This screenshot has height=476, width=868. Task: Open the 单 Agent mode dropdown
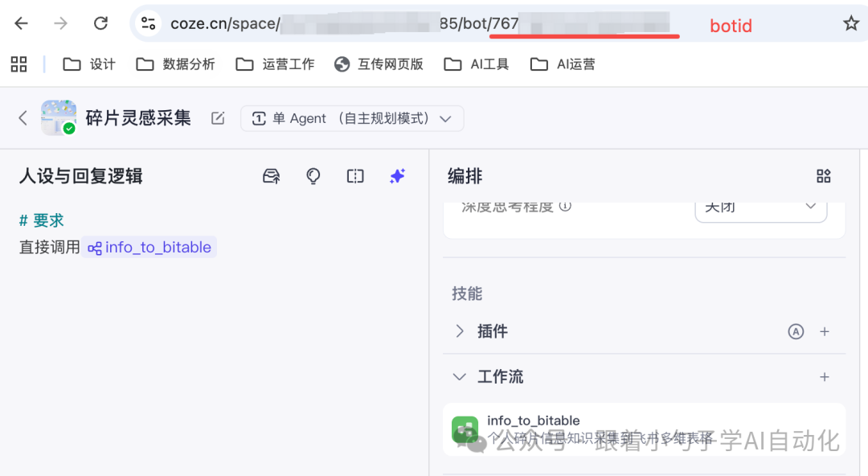pos(352,118)
